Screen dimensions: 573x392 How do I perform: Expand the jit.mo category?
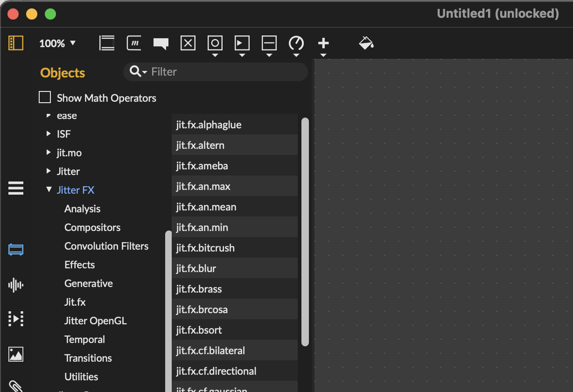pyautogui.click(x=49, y=153)
